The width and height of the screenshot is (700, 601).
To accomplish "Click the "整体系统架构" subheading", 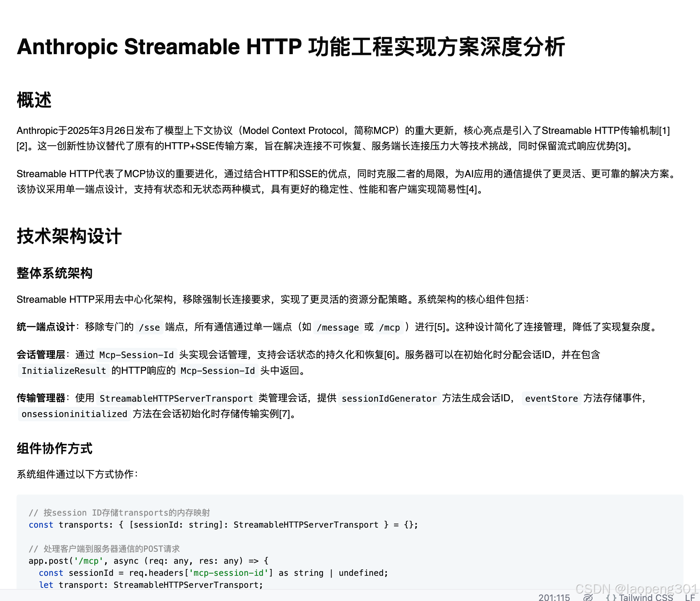I will [x=55, y=273].
